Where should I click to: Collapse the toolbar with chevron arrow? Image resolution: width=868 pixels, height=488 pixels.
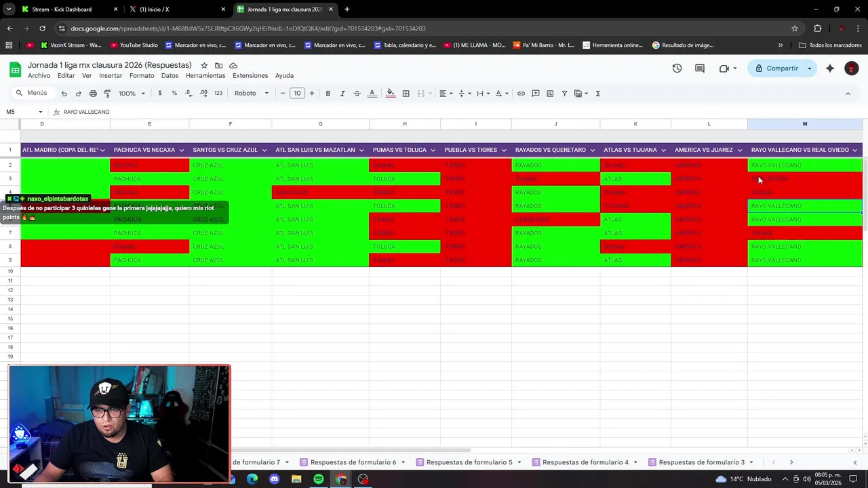pyautogui.click(x=848, y=94)
